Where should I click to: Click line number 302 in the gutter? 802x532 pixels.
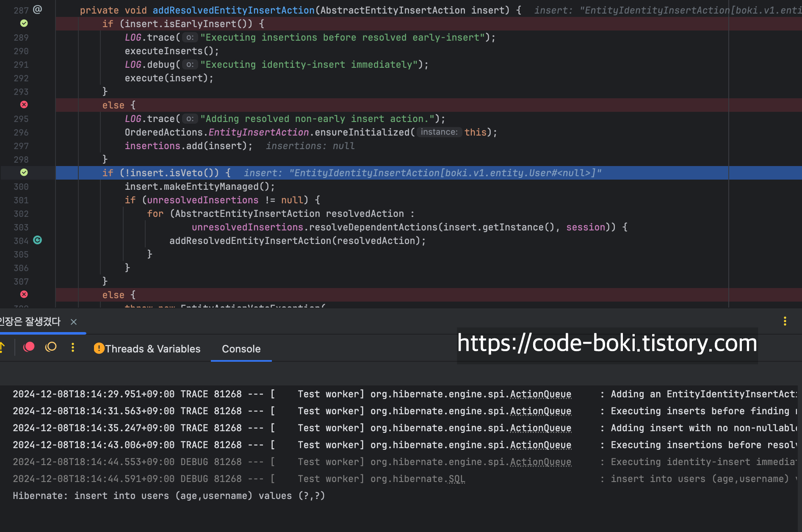point(21,213)
